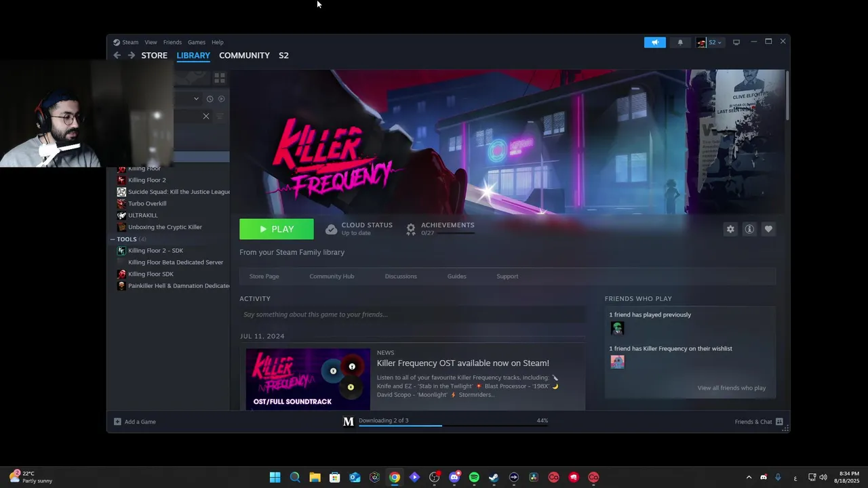
Task: Switch library to grid collections view
Action: point(219,78)
